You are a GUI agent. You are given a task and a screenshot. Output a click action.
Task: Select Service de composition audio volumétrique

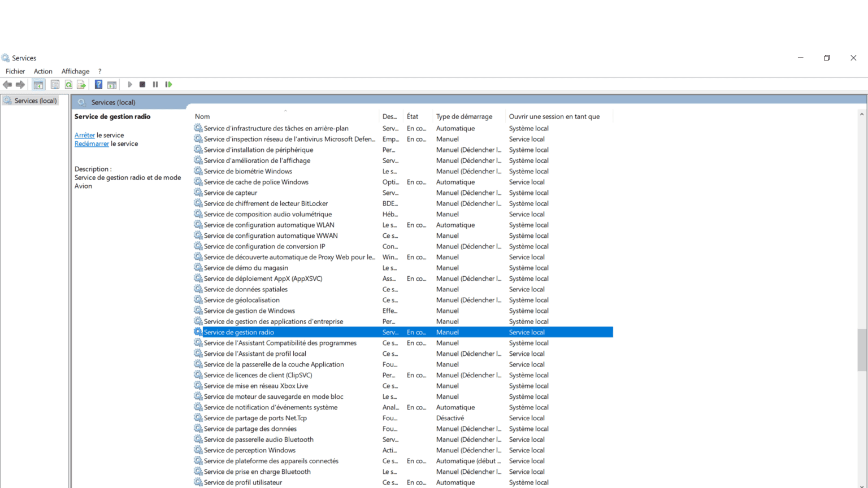coord(268,214)
